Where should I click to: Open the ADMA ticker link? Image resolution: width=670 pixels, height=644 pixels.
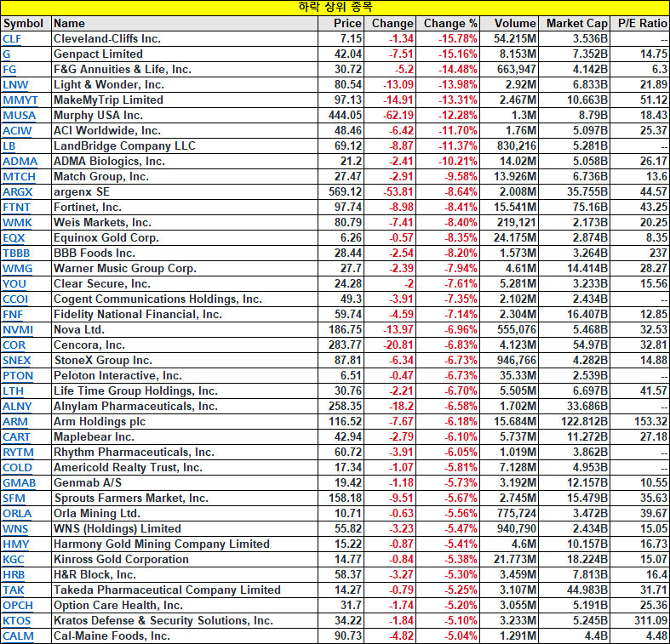[20, 162]
